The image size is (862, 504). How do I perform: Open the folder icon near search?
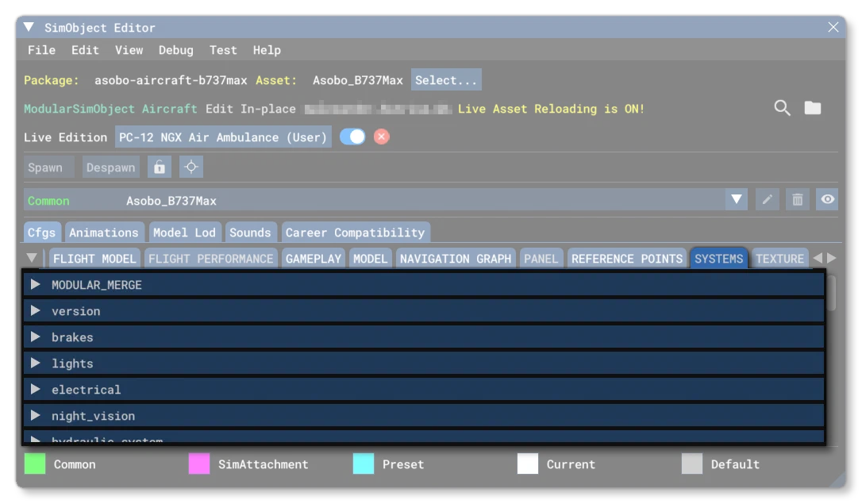813,108
